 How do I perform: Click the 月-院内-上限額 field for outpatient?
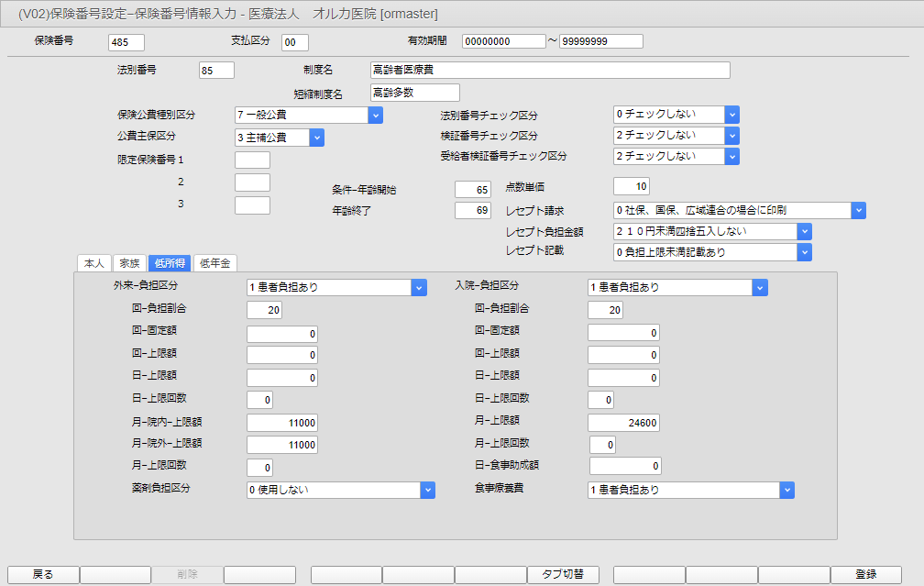282,423
